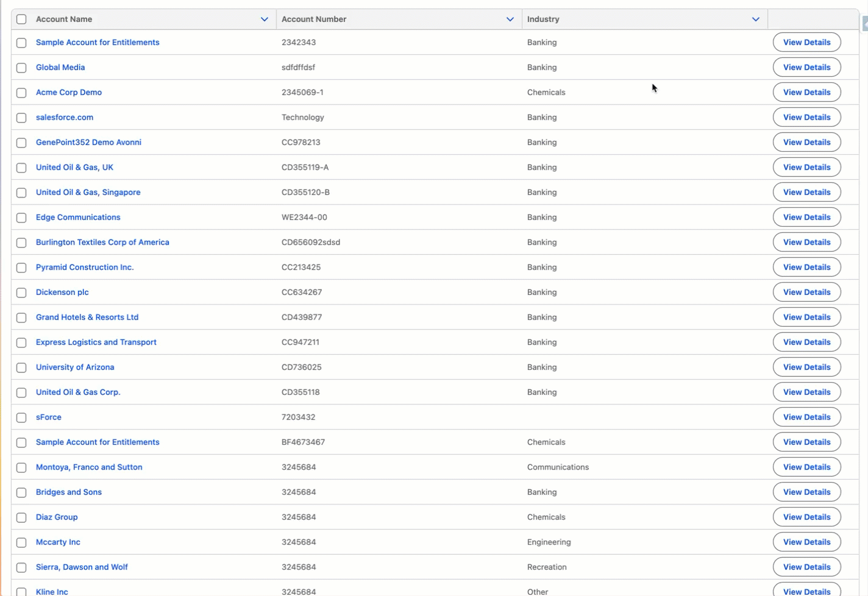Open the sForce account link

49,417
